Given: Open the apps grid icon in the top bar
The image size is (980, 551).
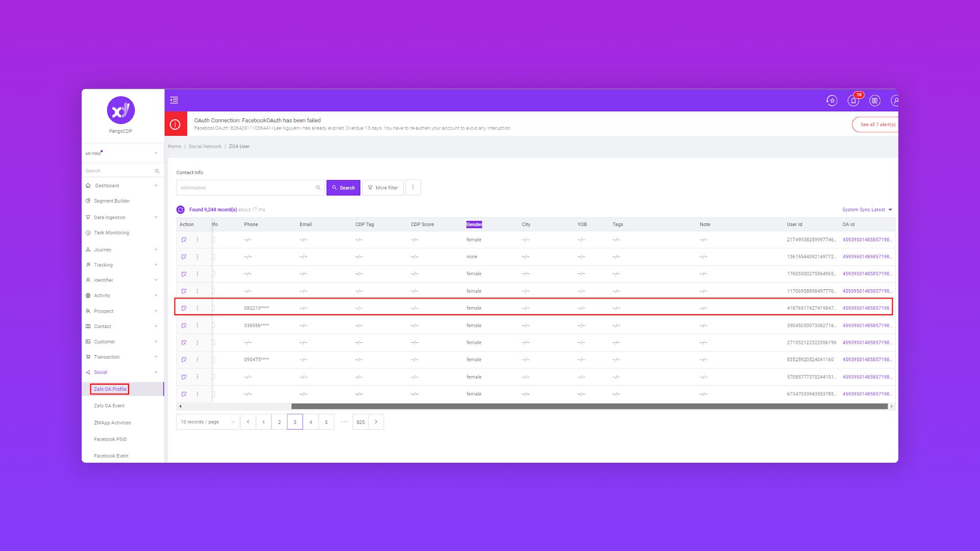Looking at the screenshot, I should point(875,101).
